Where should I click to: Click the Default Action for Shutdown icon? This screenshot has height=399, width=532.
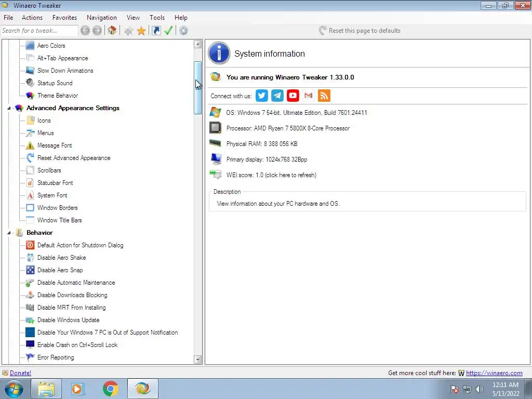tap(30, 245)
